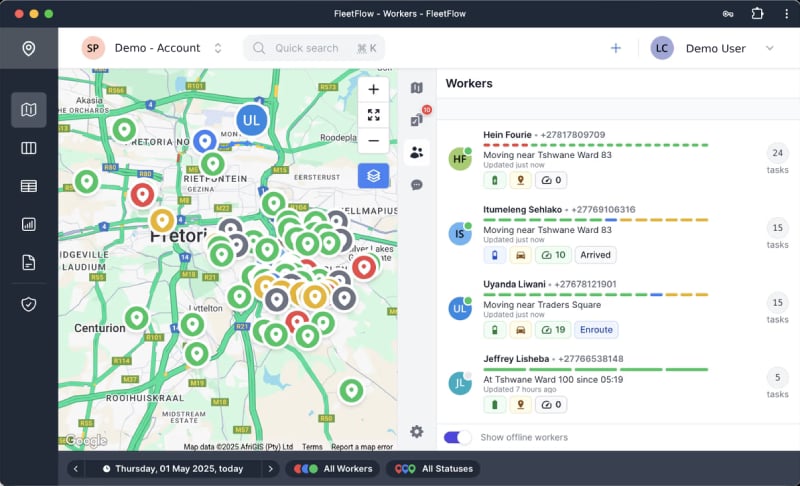800x486 pixels.
Task: Click Uyanda Liwani task progress bar
Action: tap(595, 295)
